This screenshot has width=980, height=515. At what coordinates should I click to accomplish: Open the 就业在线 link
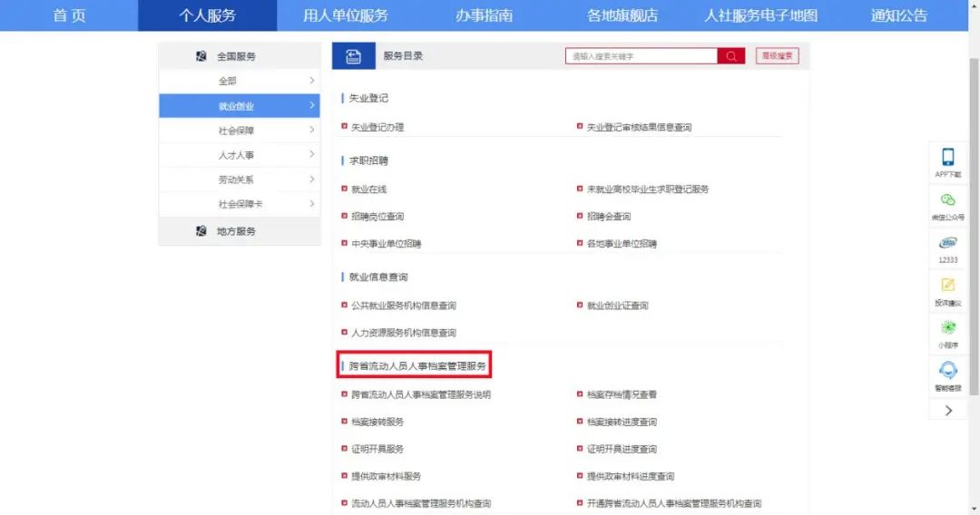click(x=368, y=189)
